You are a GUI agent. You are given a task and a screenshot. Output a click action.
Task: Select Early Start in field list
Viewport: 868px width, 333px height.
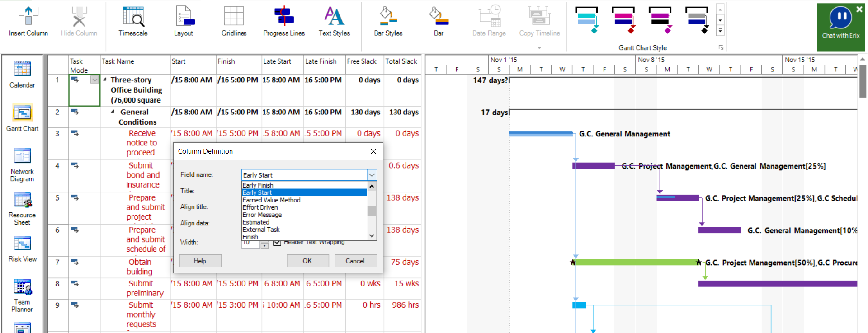(x=304, y=192)
